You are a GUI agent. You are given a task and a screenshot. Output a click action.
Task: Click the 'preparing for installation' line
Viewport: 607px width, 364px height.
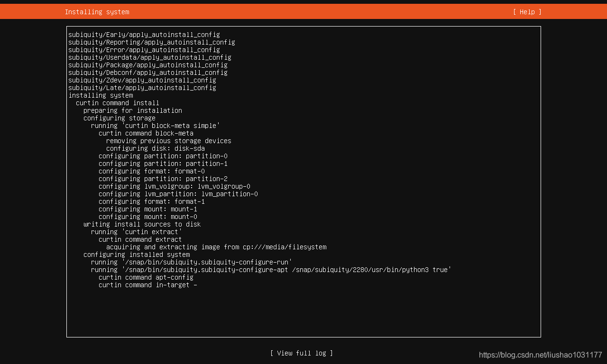click(133, 110)
